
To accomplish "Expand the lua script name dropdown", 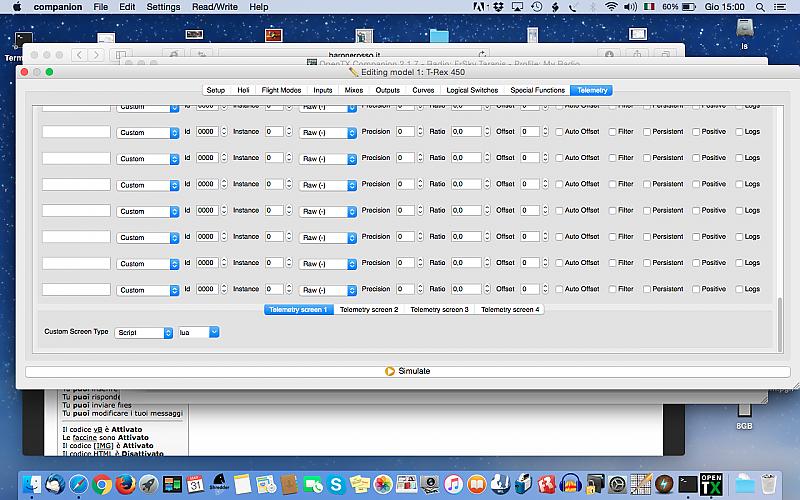I will point(198,332).
